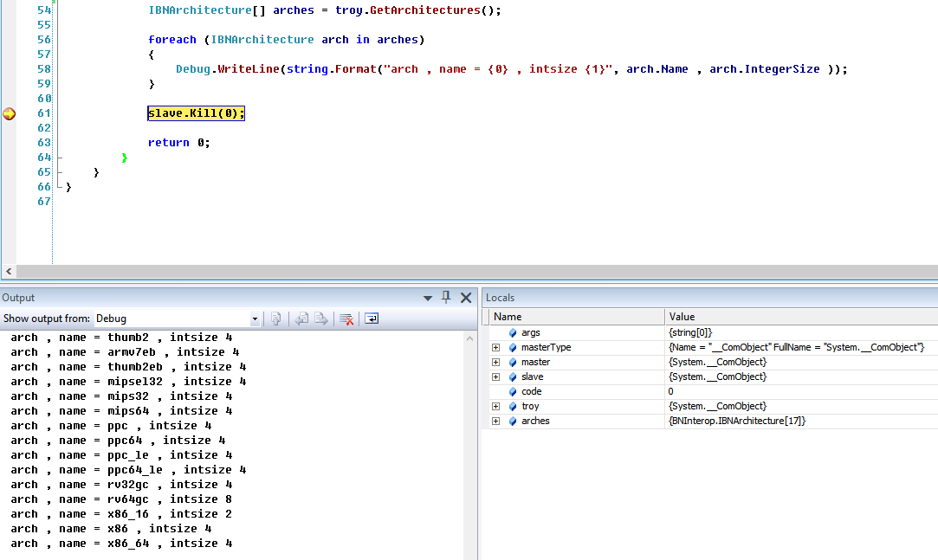Screen dimensions: 938x560
Task: Click the slave variable icon in Locals
Action: [513, 377]
